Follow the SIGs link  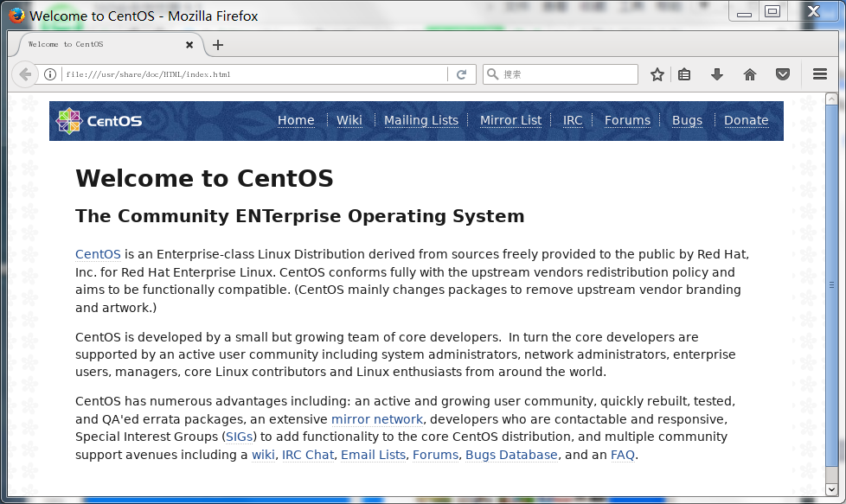pos(239,437)
